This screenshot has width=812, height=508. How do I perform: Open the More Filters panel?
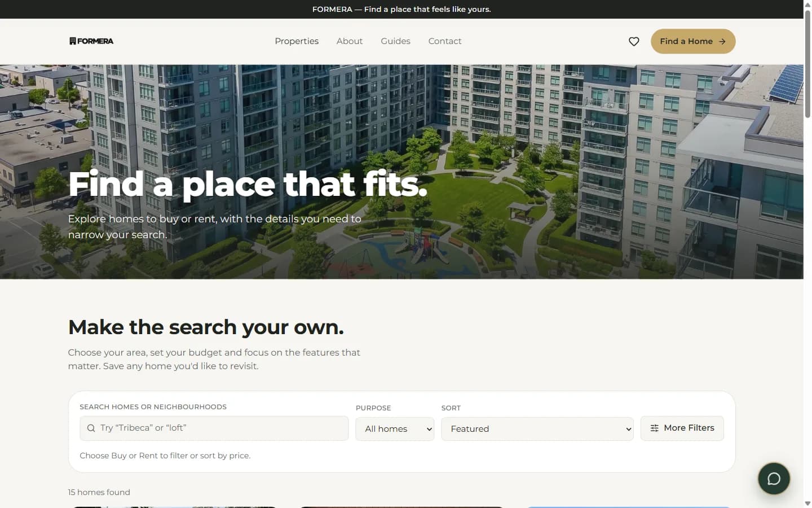682,428
